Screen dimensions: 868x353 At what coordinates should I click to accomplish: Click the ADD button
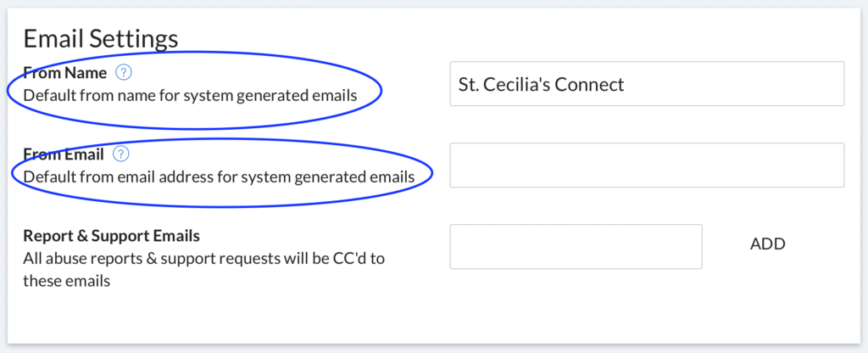click(768, 244)
